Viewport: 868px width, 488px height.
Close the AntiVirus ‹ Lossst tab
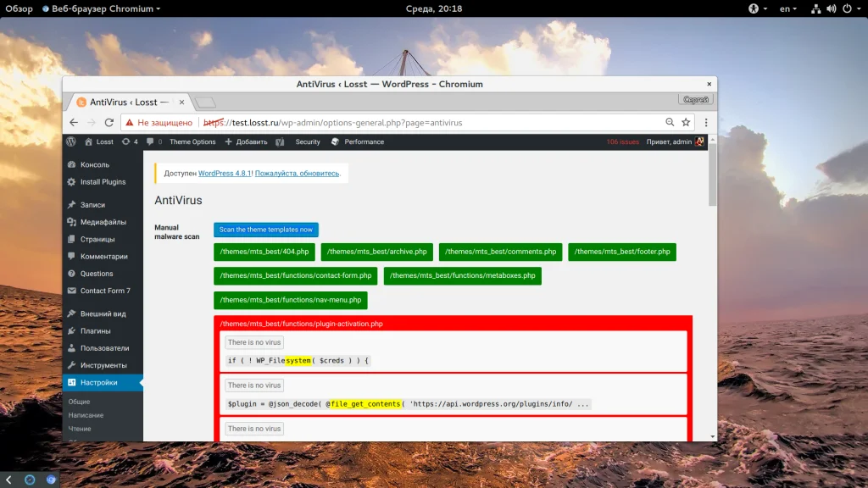(181, 103)
